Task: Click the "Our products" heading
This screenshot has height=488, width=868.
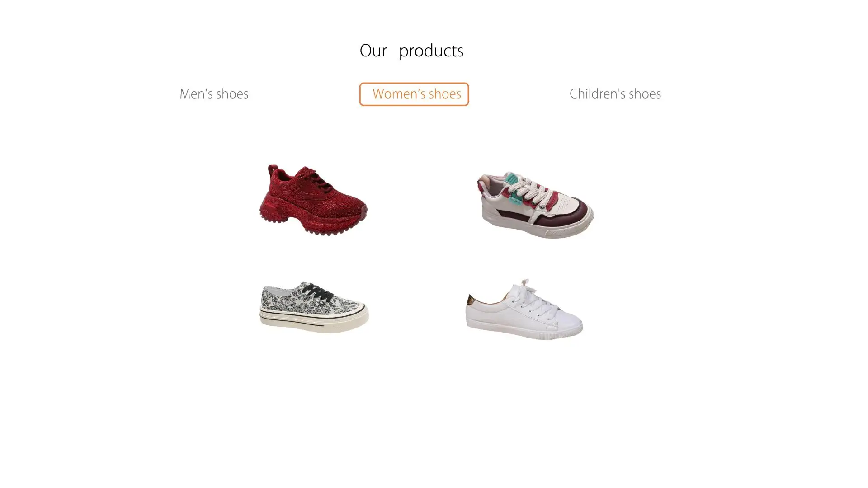Action: pos(411,51)
